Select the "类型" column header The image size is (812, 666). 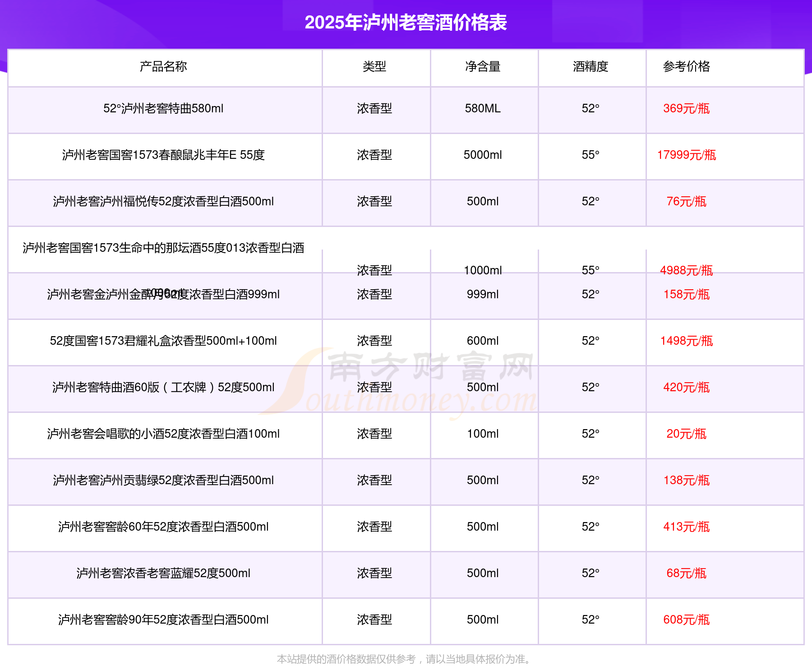(x=374, y=67)
